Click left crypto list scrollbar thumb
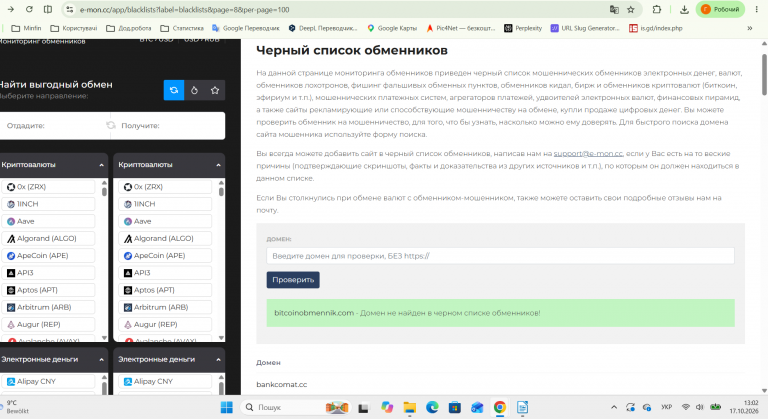 104,192
